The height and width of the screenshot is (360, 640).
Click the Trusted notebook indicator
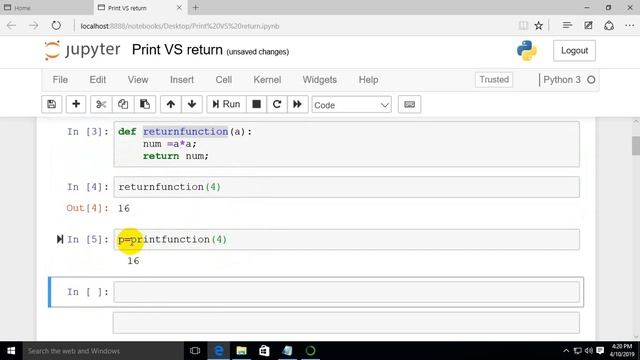pyautogui.click(x=494, y=80)
